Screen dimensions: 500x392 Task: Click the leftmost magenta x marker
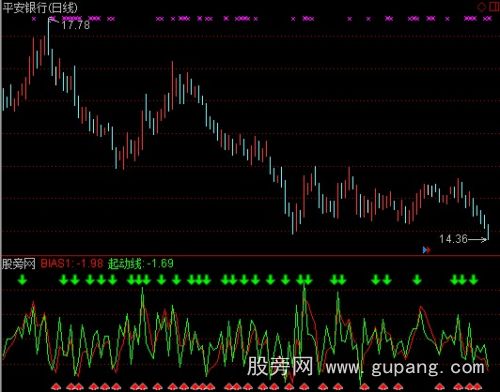point(34,19)
